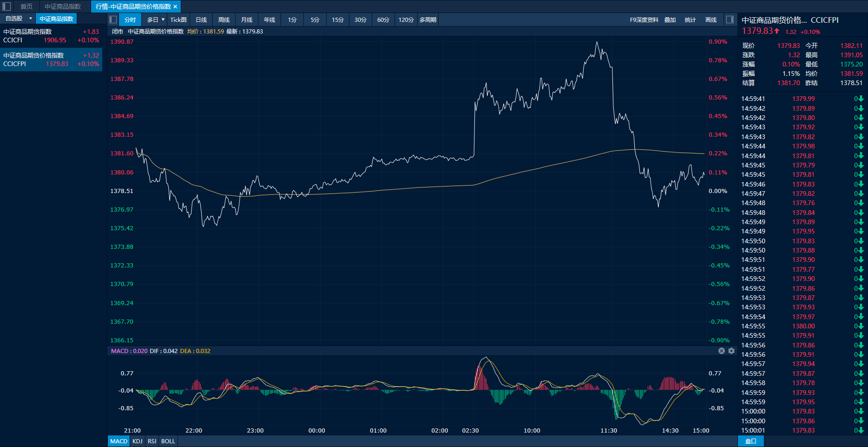Select CCICFI 中证商品期货指数 in list

click(51, 36)
